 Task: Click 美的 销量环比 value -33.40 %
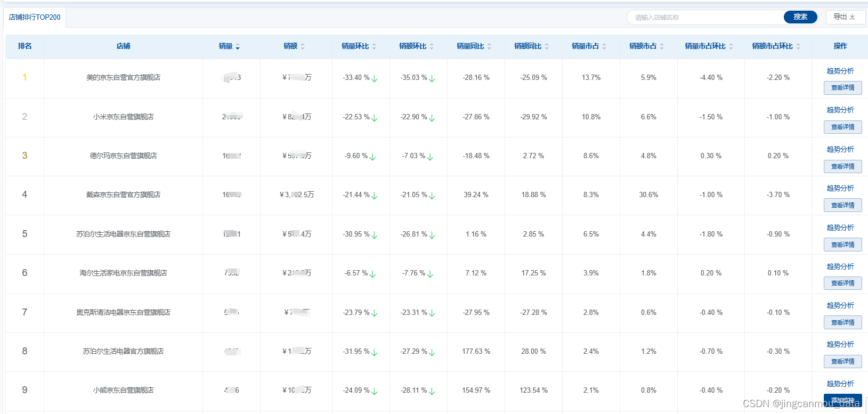[356, 78]
